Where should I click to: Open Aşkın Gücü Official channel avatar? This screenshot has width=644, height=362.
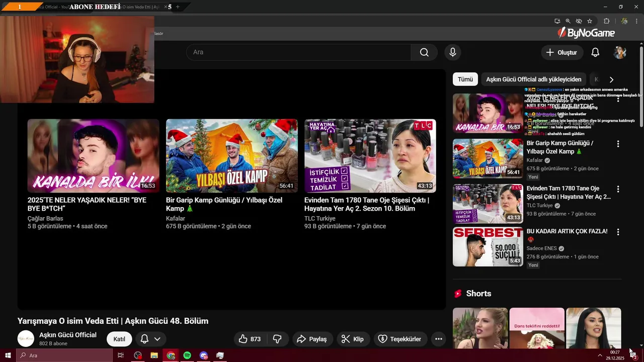(x=26, y=339)
